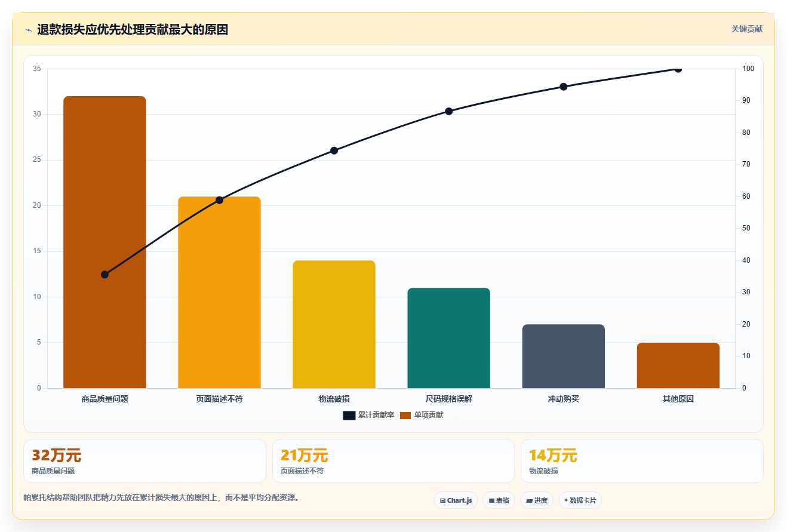Click the 表格 tag button
787x532 pixels.
pyautogui.click(x=499, y=500)
